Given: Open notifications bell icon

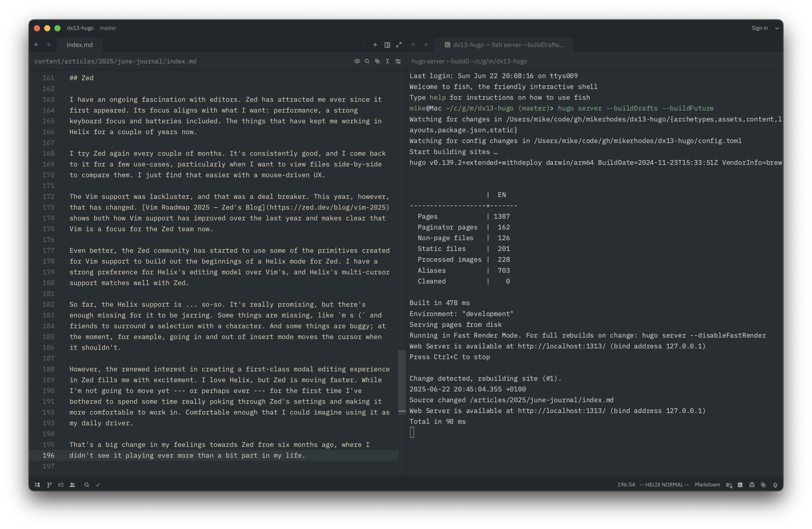Looking at the screenshot, I should tap(775, 485).
